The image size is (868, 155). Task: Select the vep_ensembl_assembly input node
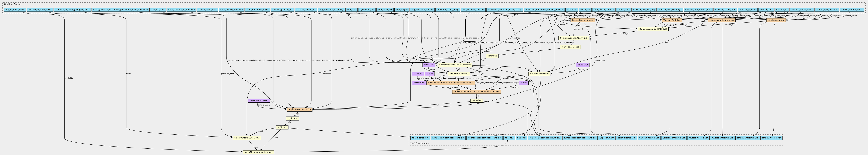tap(331, 10)
